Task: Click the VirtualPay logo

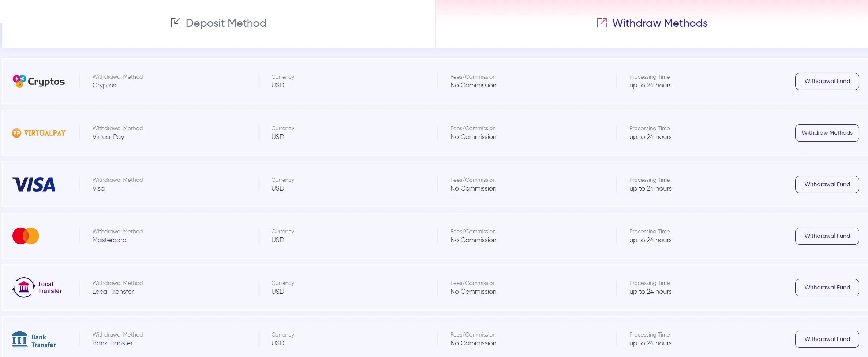Action: 39,133
